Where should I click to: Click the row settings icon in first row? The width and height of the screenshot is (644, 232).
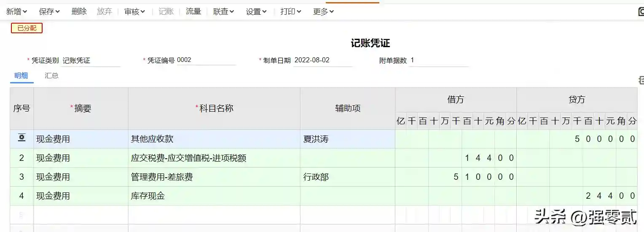(21, 138)
